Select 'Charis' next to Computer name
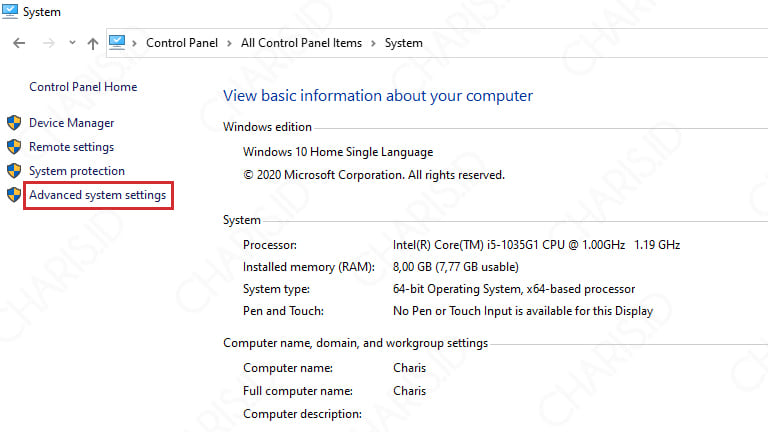 click(409, 368)
